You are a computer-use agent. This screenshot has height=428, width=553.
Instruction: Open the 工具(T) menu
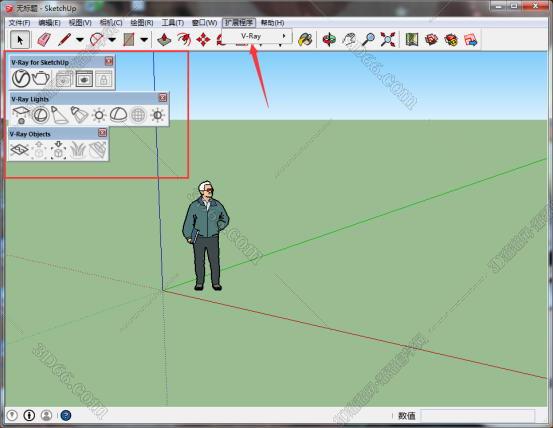click(172, 23)
